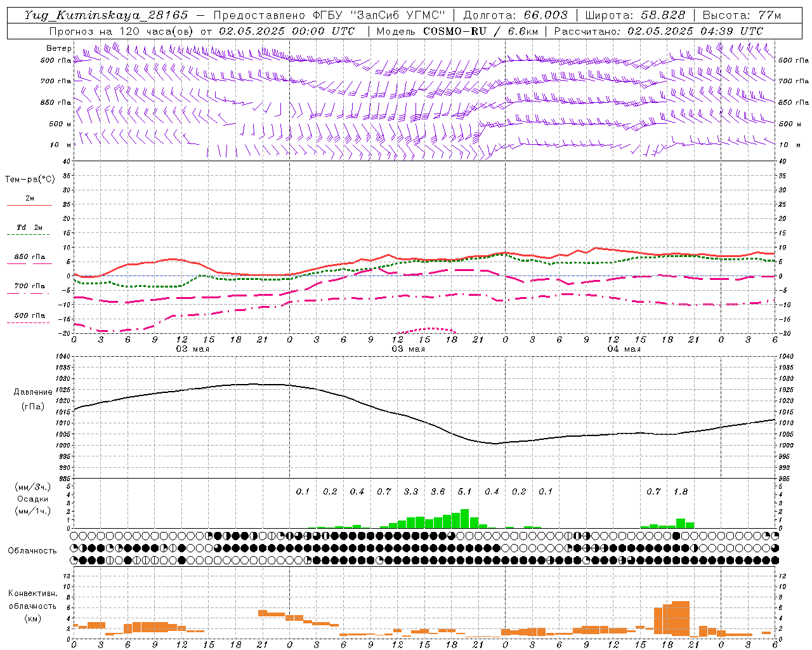Screen dimensions: 812x650
Task: Select the (мм/3ч.) unit label
Action: click(x=33, y=487)
